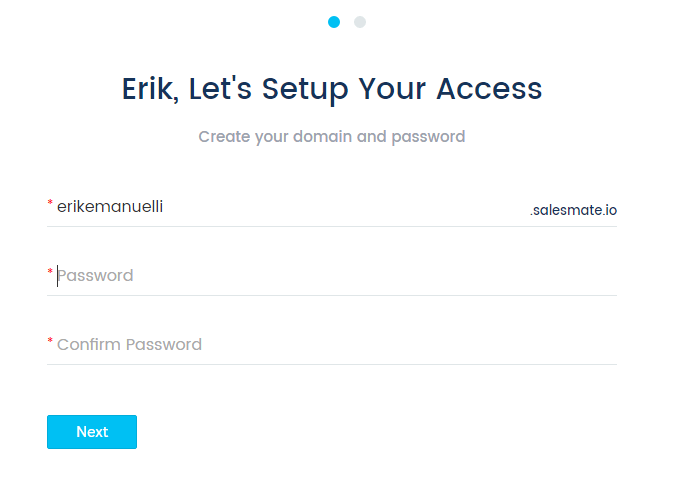The image size is (686, 494).
Task: Click the gray second step indicator dot
Action: [x=360, y=22]
